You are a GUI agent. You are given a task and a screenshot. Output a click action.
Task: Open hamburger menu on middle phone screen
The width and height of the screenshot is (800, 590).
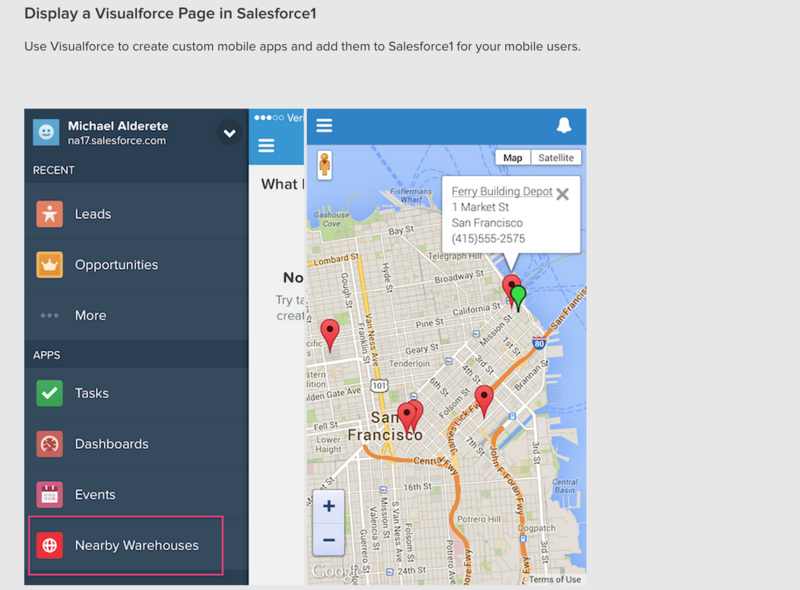pos(266,145)
